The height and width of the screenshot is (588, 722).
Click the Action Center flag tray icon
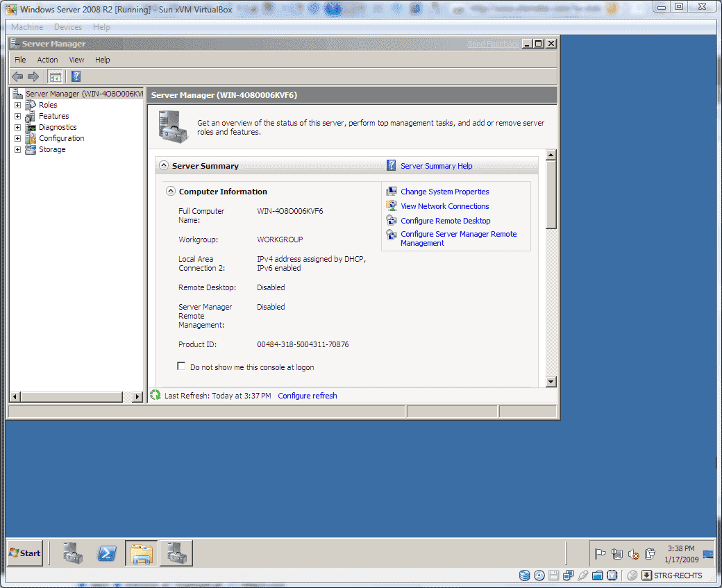(600, 554)
